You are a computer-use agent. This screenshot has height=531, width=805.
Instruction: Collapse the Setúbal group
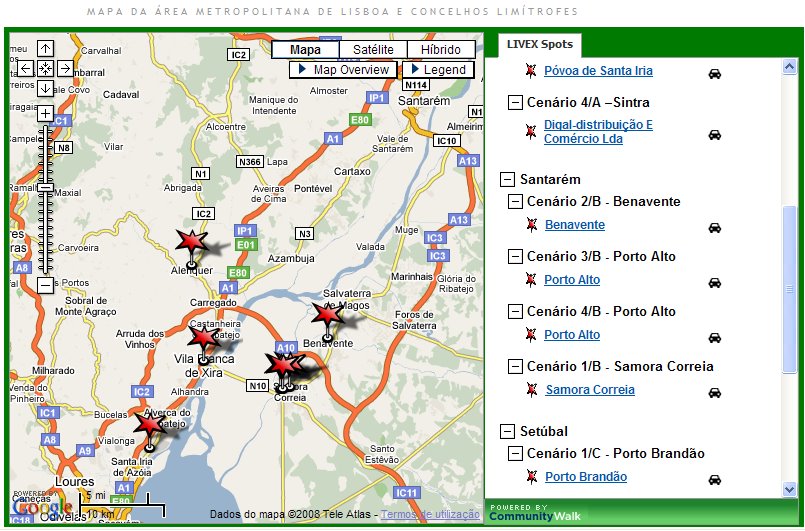click(x=507, y=431)
